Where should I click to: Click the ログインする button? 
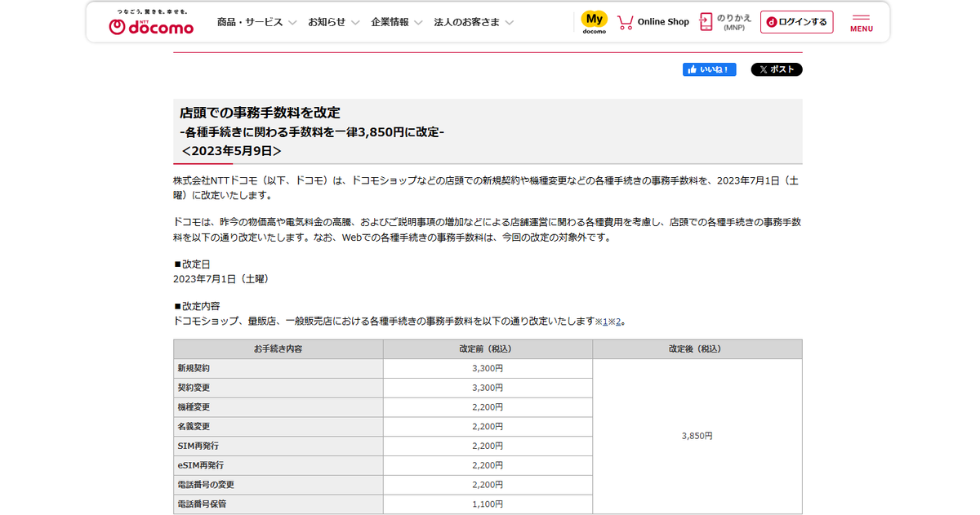[796, 22]
